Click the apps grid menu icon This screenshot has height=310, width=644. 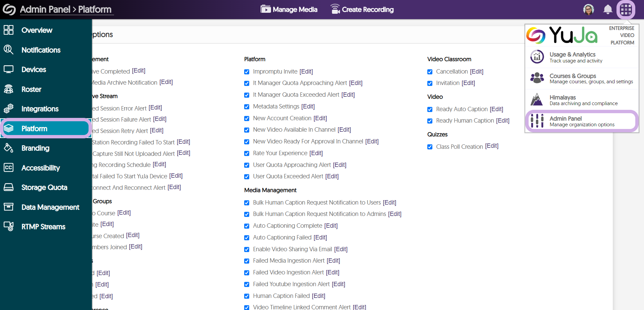626,9
